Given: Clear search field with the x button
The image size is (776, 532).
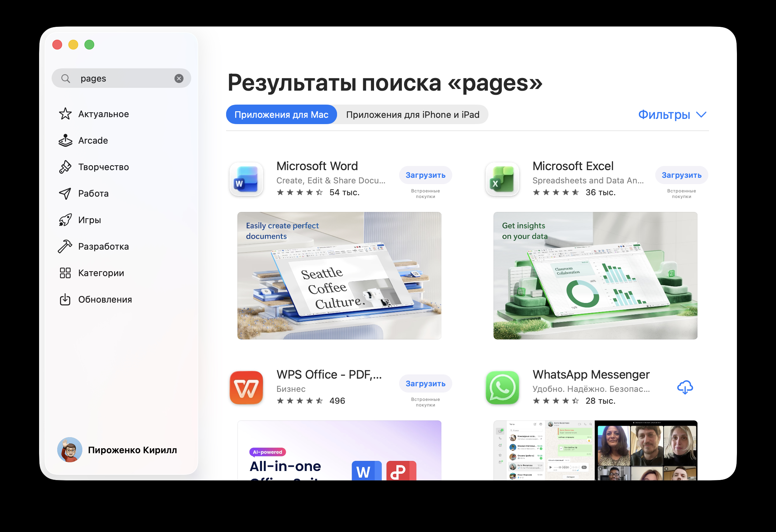Looking at the screenshot, I should 179,78.
